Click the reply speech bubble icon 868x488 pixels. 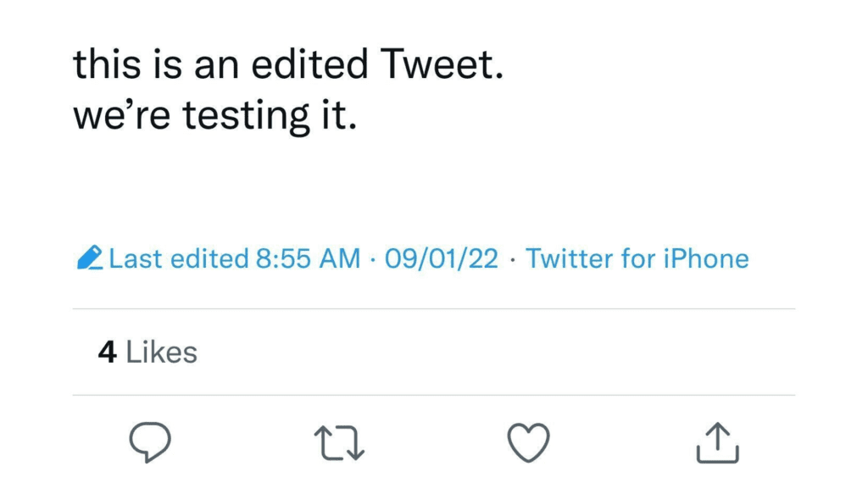(x=150, y=443)
